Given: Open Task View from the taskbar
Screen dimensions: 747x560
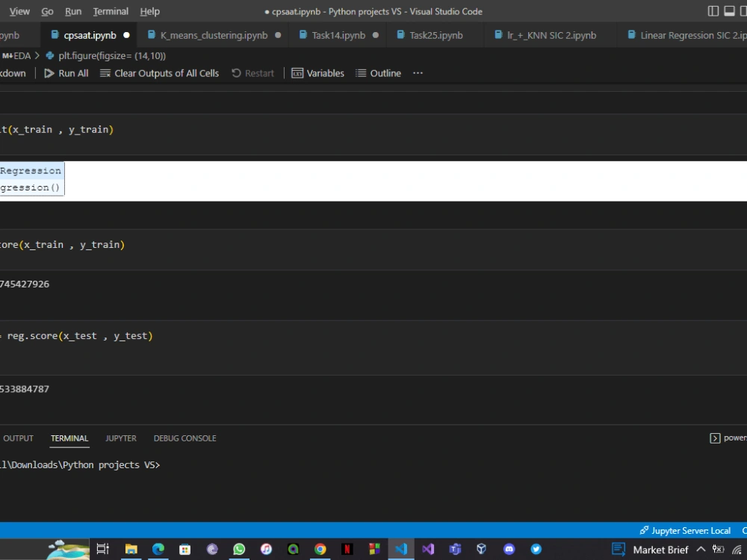Looking at the screenshot, I should (102, 549).
